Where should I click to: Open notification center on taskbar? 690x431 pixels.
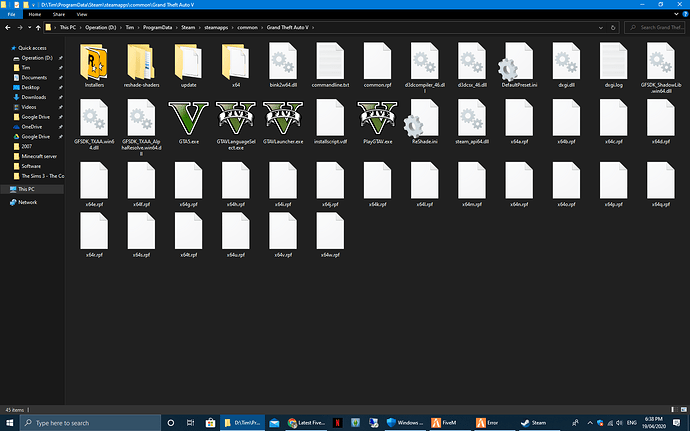point(677,423)
